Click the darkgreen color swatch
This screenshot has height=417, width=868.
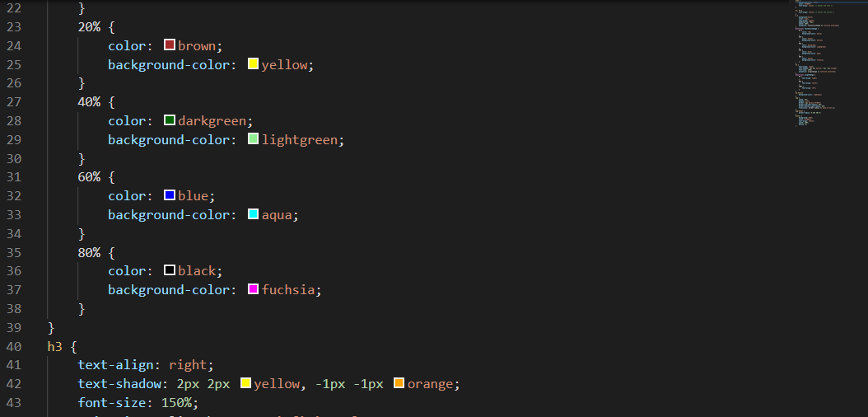170,120
